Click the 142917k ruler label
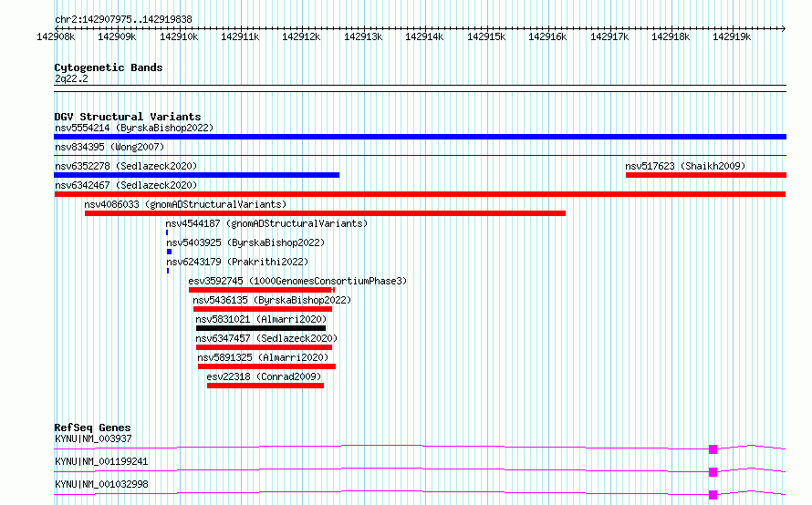 tap(609, 36)
